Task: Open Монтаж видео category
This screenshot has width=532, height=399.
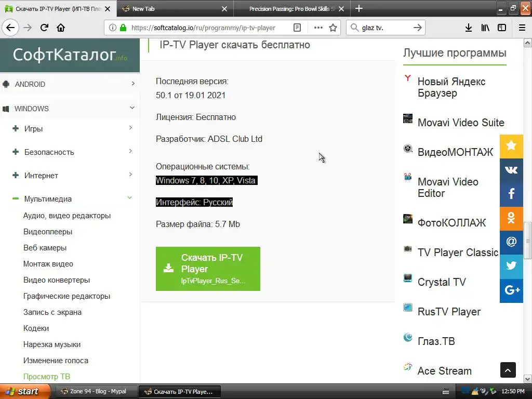Action: click(x=48, y=264)
